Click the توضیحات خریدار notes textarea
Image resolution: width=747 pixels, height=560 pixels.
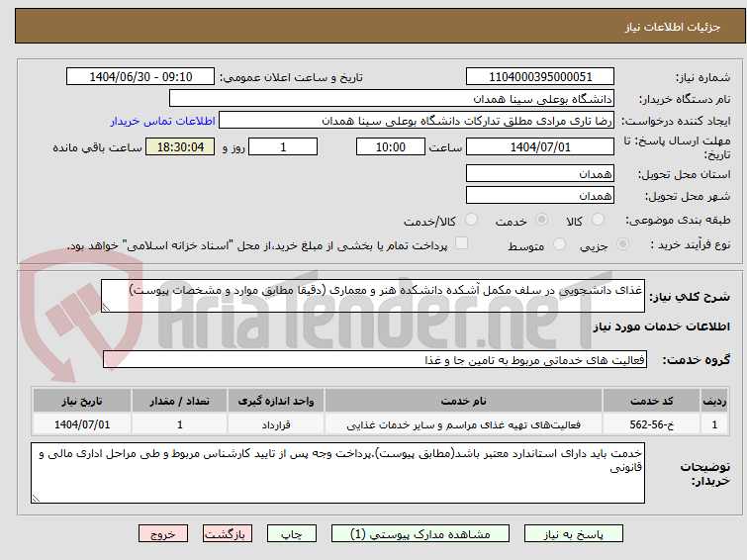pos(337,473)
